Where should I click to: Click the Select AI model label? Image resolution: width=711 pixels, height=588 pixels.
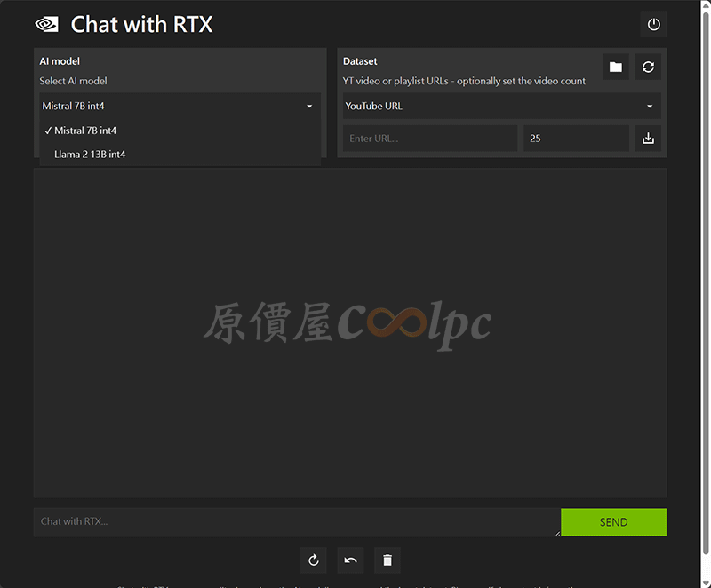click(x=73, y=81)
